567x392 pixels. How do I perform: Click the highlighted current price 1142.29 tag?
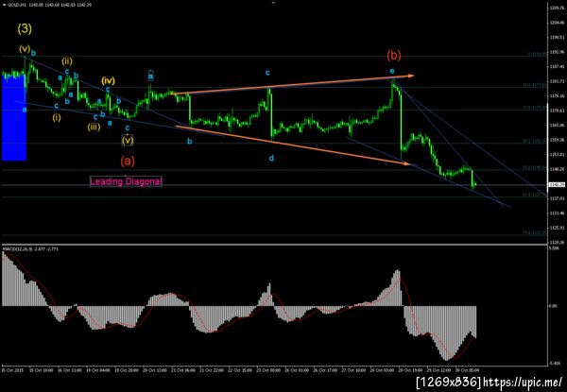click(x=556, y=184)
